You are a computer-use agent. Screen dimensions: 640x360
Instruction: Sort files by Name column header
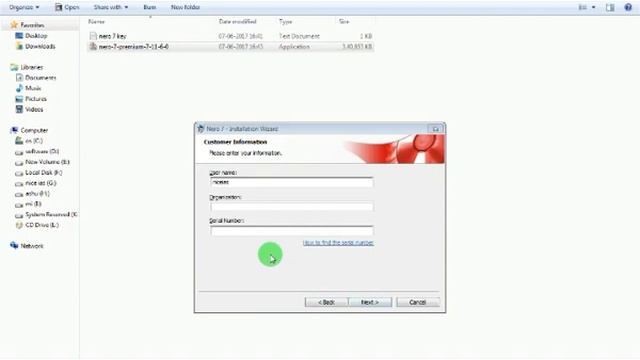point(96,22)
